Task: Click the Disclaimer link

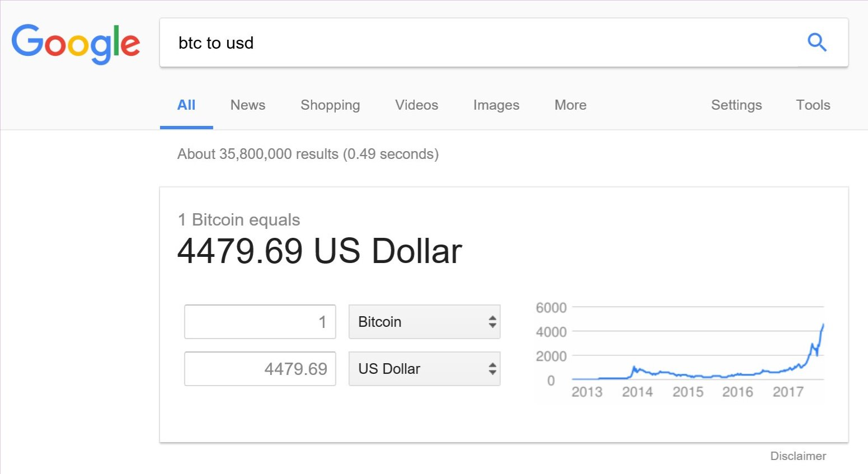Action: coord(797,456)
